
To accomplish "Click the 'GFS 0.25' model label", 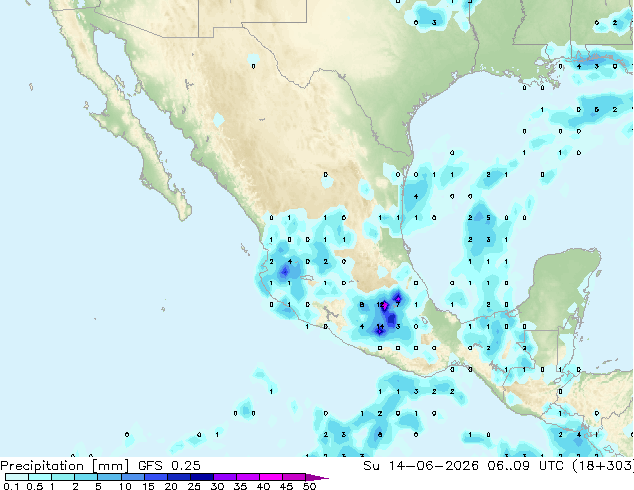I will point(169,466).
